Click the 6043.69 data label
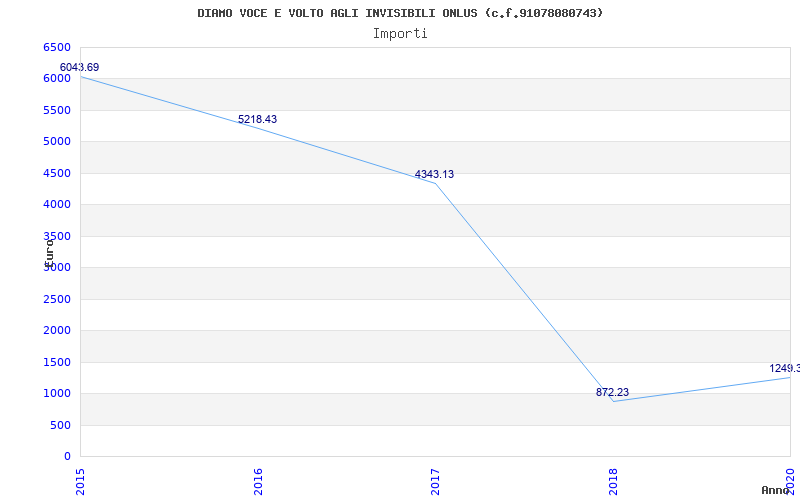Screen dimensions: 800x500 [79, 67]
